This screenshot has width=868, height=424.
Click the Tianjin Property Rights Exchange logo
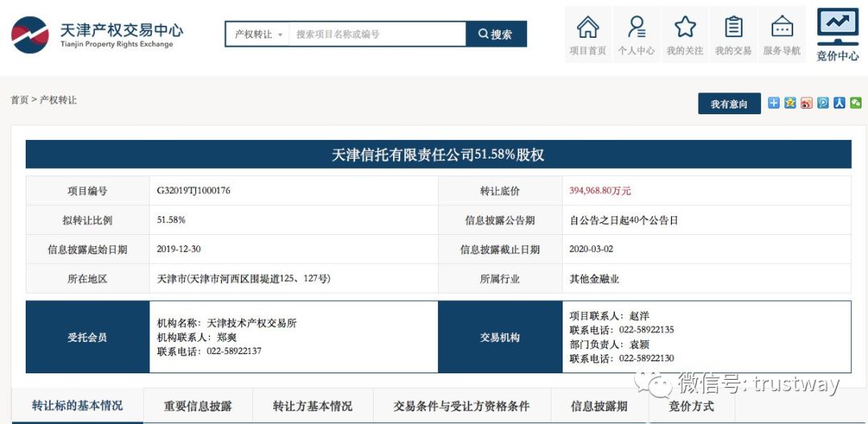pyautogui.click(x=96, y=35)
